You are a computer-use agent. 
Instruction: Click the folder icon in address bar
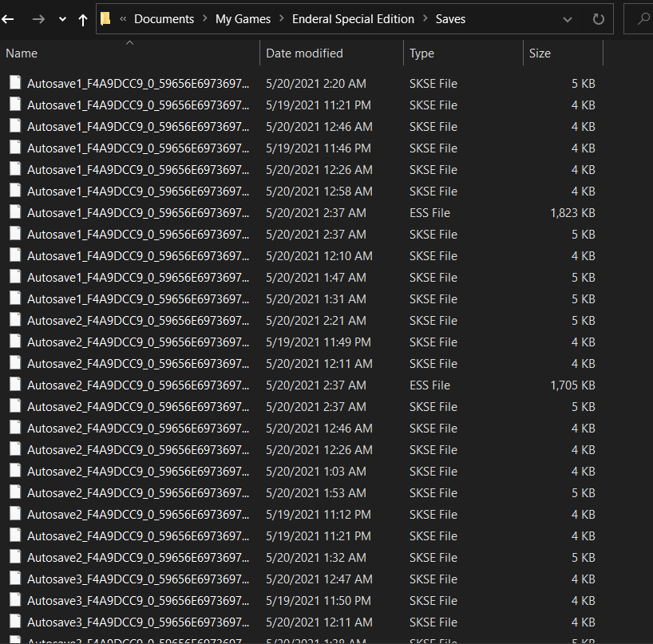tap(105, 18)
